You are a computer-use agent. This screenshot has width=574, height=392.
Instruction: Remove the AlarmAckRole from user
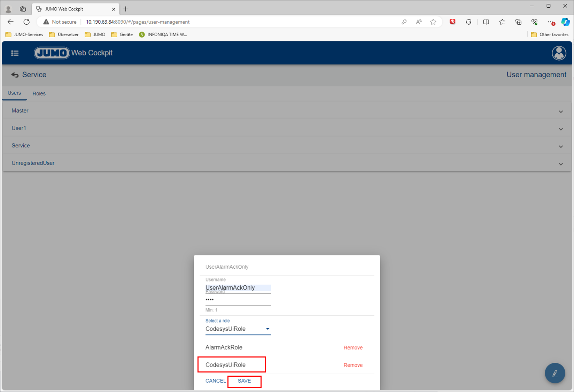pyautogui.click(x=353, y=348)
